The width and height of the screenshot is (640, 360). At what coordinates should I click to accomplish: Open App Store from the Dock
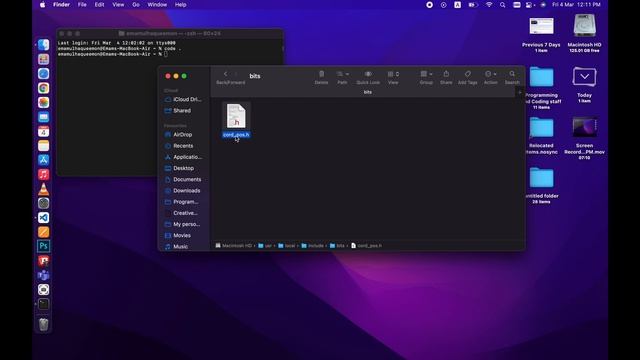pos(44,160)
